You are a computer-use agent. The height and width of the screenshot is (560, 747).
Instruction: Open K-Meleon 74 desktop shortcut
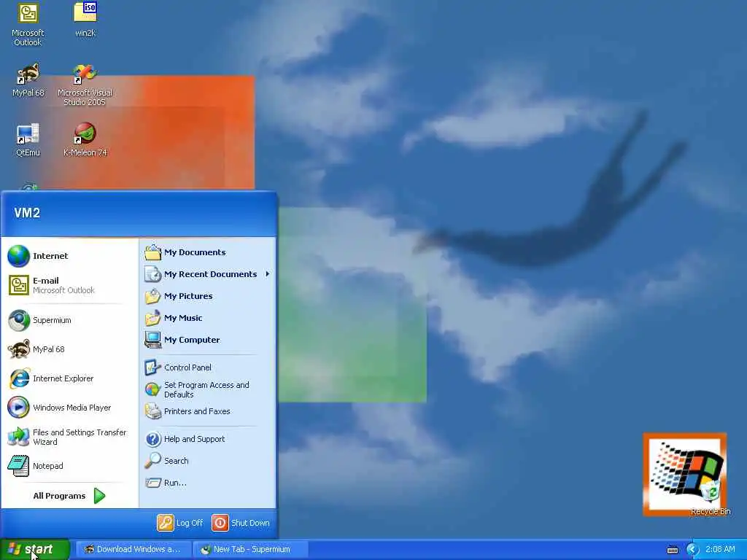click(85, 140)
